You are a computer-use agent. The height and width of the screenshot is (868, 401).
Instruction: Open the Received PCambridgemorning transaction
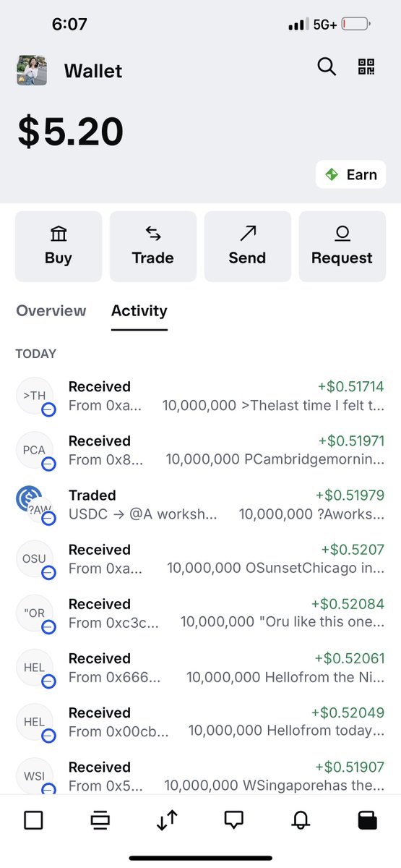200,451
